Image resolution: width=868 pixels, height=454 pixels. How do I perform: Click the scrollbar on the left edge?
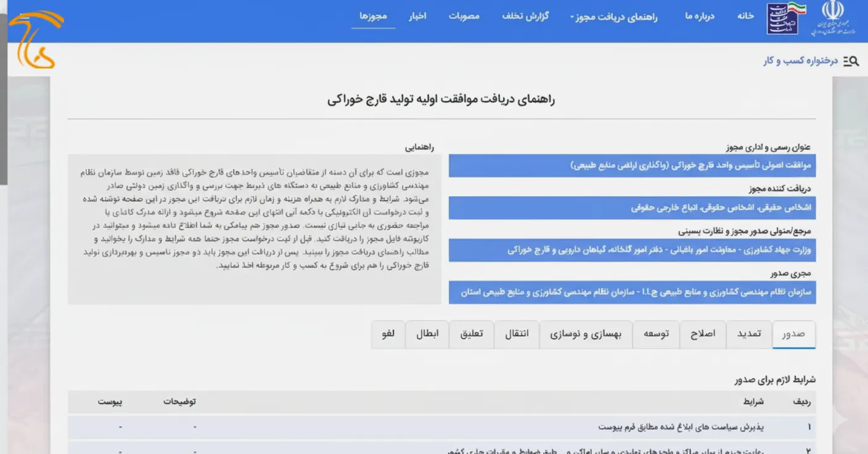(2, 123)
